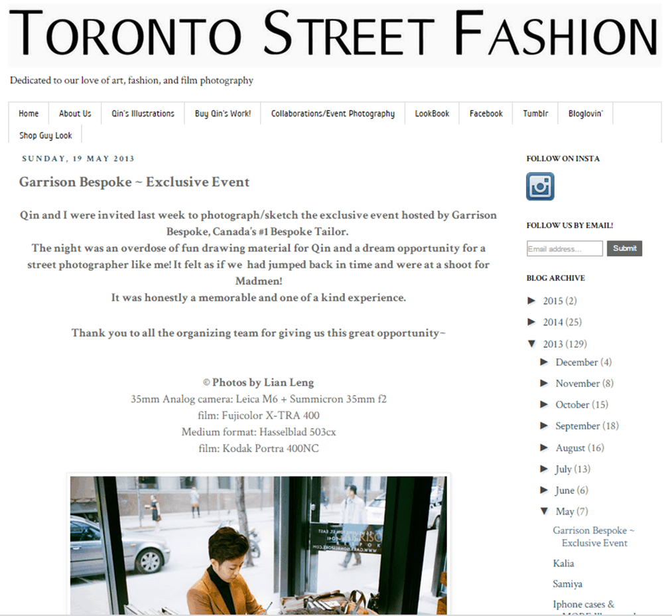Screen dimensions: 672x616
Task: Open the About Us page
Action: tap(75, 114)
